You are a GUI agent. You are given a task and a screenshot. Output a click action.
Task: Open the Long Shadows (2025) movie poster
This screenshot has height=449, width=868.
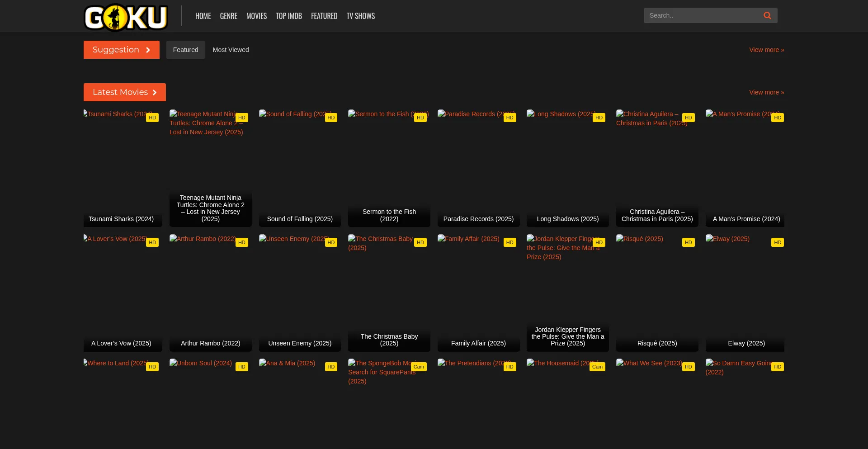pyautogui.click(x=567, y=168)
